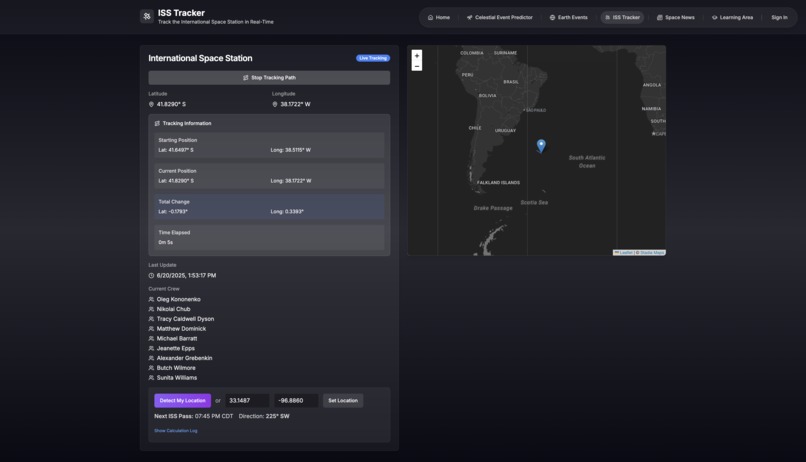The width and height of the screenshot is (806, 462).
Task: Click the International Space Station heading
Action: coord(200,58)
